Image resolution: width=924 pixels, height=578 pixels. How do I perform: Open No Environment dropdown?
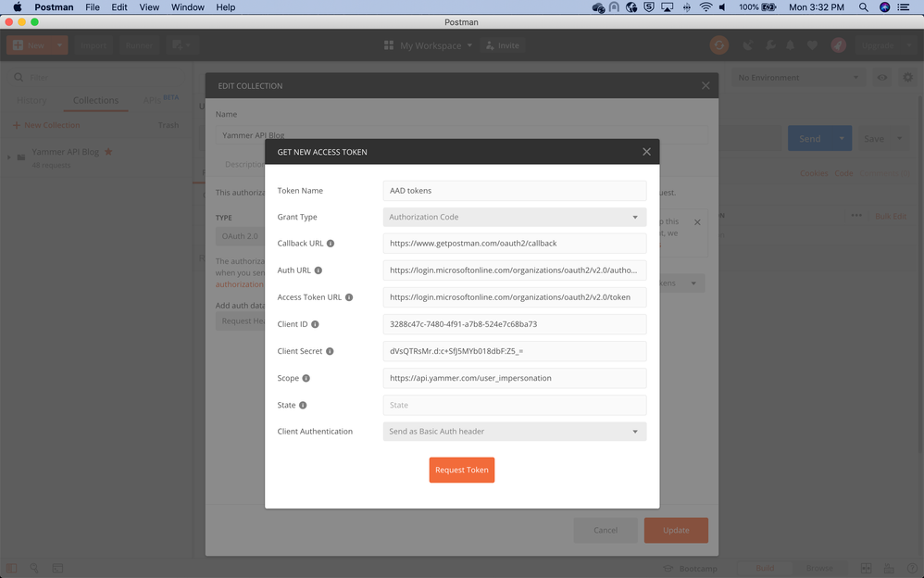coord(798,77)
